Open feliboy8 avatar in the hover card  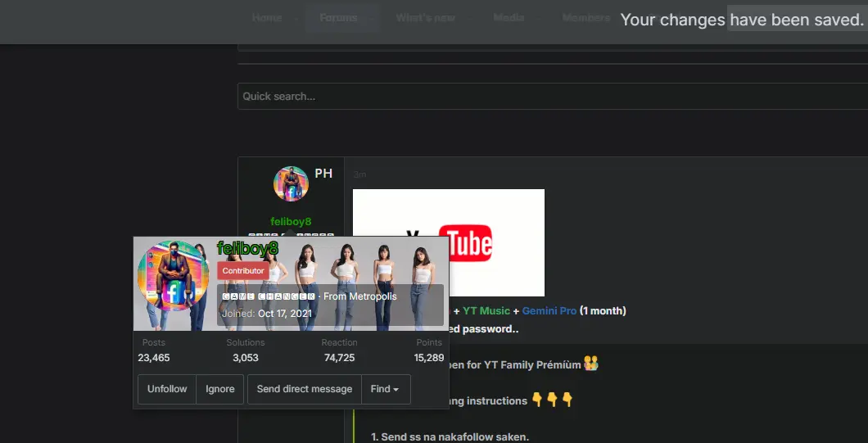click(174, 276)
